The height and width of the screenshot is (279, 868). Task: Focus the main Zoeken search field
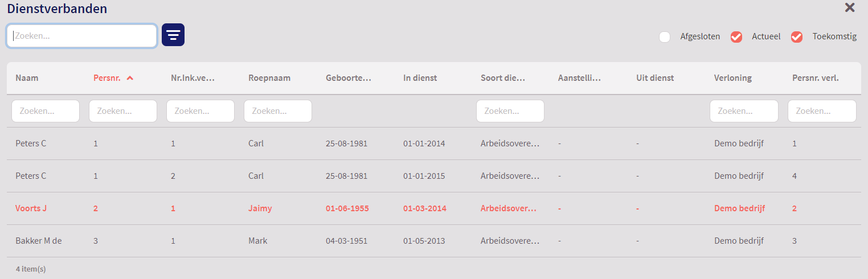tap(82, 35)
